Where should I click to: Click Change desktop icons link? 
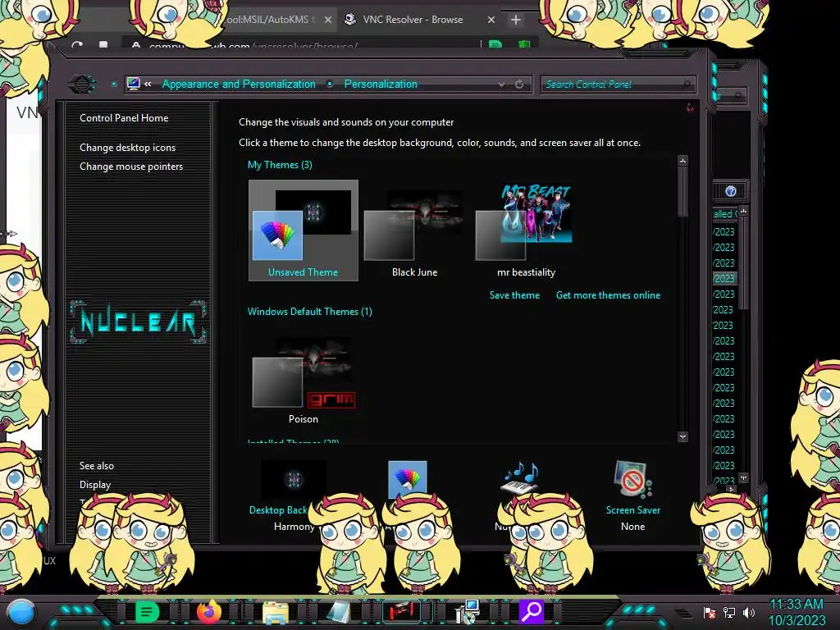click(127, 148)
